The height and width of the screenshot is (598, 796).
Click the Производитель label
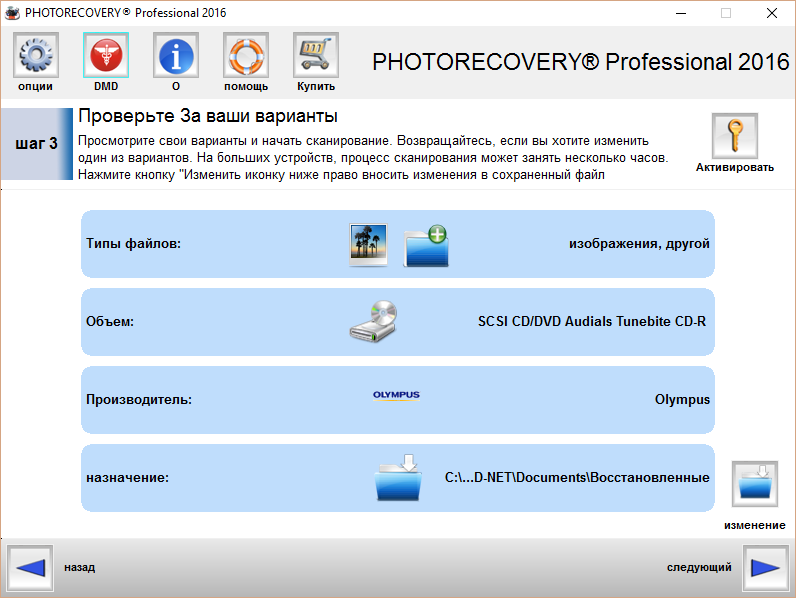pos(139,400)
